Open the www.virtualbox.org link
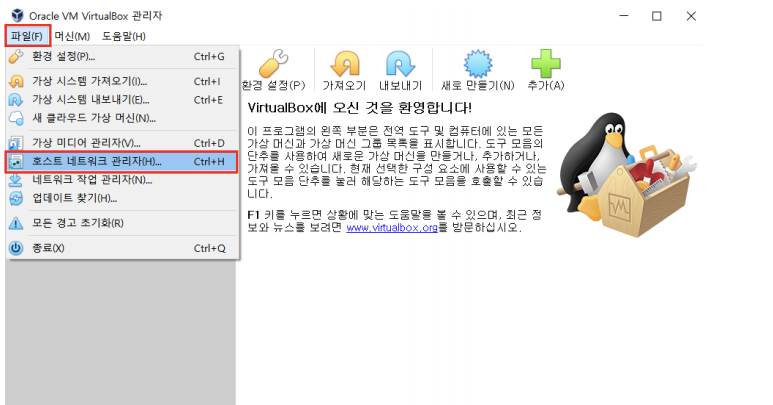This screenshot has width=773, height=405. 392,228
